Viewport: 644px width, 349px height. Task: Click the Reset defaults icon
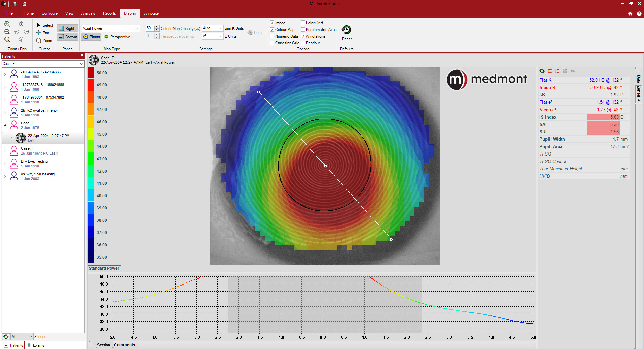point(346,30)
